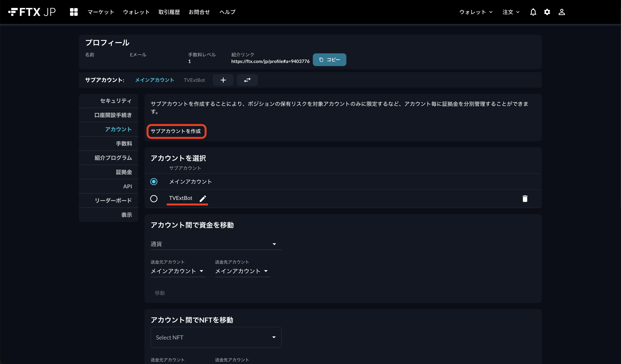The width and height of the screenshot is (621, 364).
Task: Open the user profile icon
Action: (x=562, y=12)
